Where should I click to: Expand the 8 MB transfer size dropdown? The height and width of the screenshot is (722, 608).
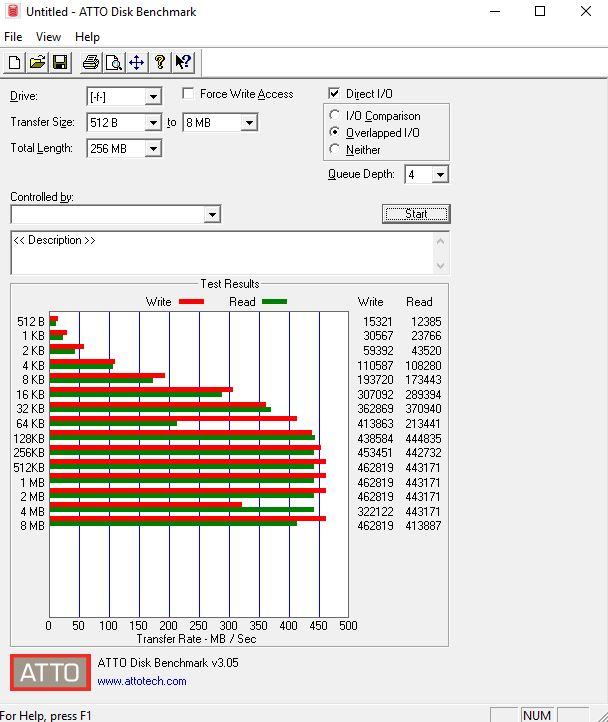pyautogui.click(x=249, y=122)
